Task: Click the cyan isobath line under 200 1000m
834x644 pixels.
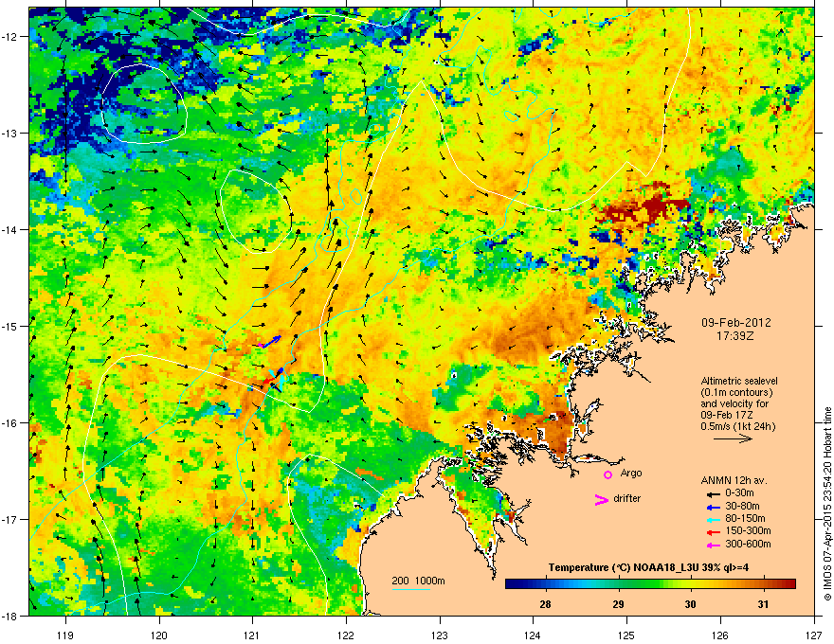Action: 411,589
